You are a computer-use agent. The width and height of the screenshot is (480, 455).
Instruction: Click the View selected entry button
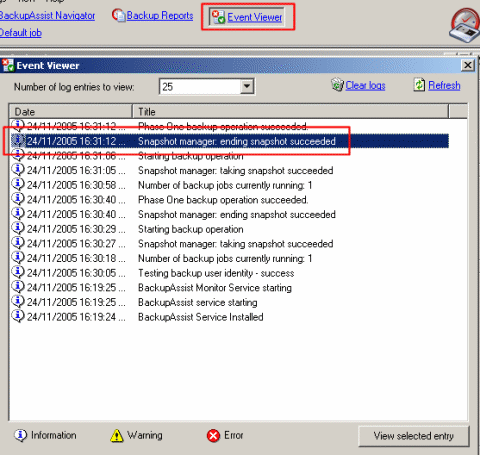[x=413, y=436]
